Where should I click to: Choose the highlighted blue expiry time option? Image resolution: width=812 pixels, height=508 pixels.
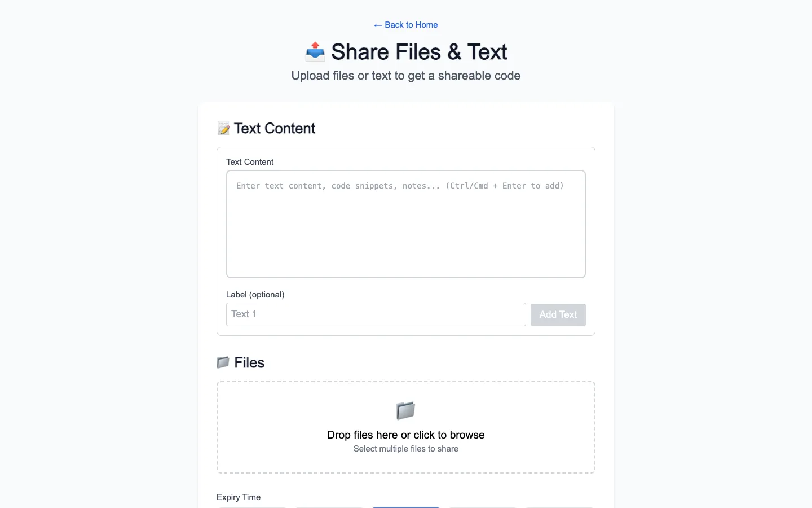point(406,507)
